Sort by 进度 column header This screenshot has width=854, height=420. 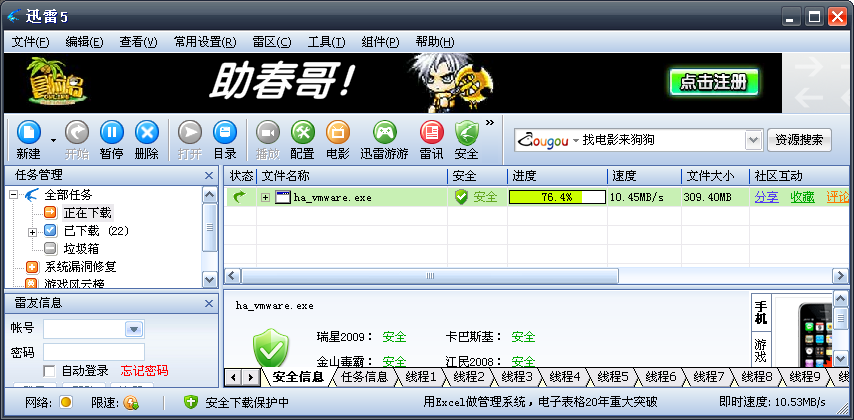pos(557,176)
